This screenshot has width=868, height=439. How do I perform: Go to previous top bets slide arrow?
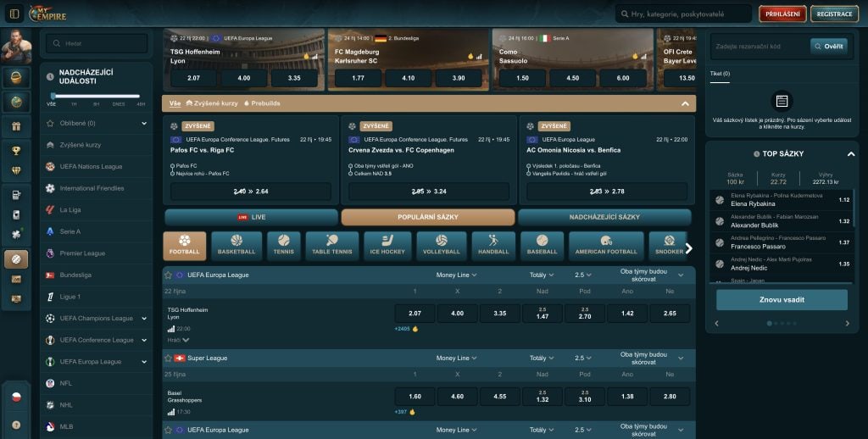tap(717, 323)
